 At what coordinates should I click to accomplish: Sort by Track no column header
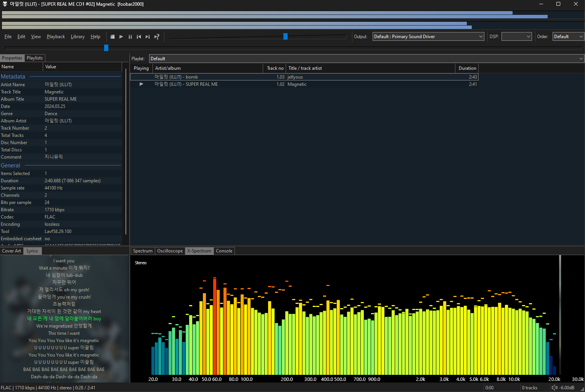pos(275,68)
